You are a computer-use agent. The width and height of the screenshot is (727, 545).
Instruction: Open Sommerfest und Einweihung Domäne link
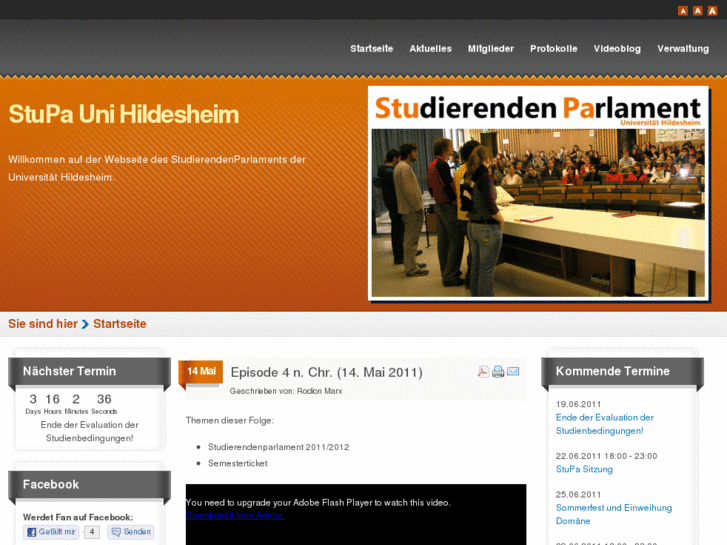point(614,514)
